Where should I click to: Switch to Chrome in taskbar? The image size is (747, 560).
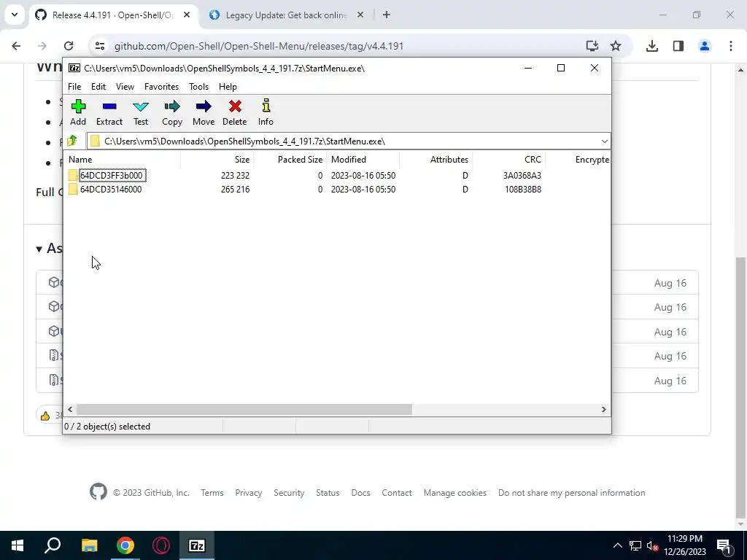click(125, 545)
